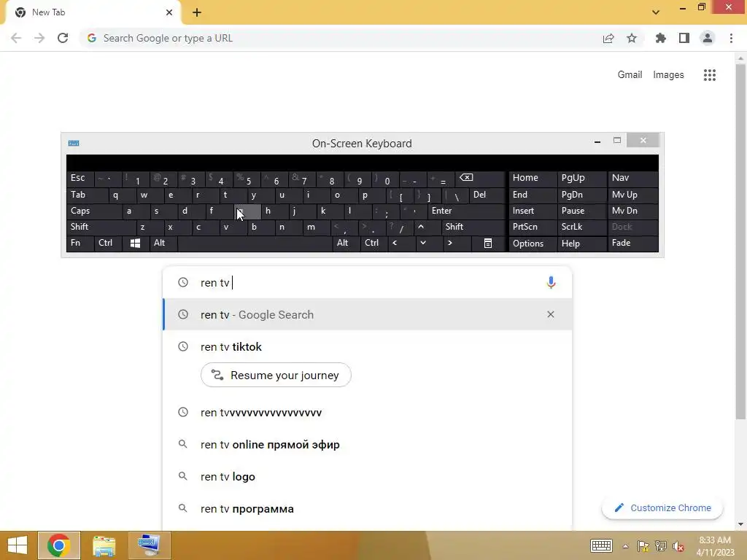Tap the Tab key on keyboard
This screenshot has height=560, width=747.
88,195
